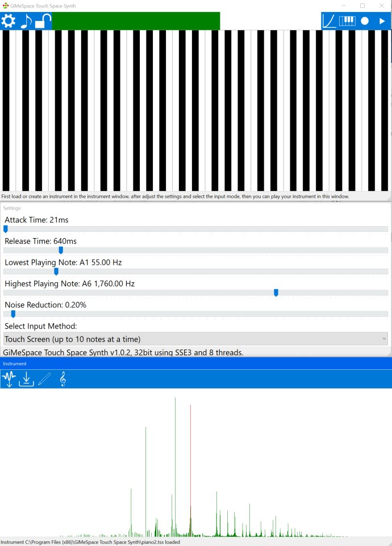
Task: Click the green level bar in toolbar
Action: (x=136, y=21)
